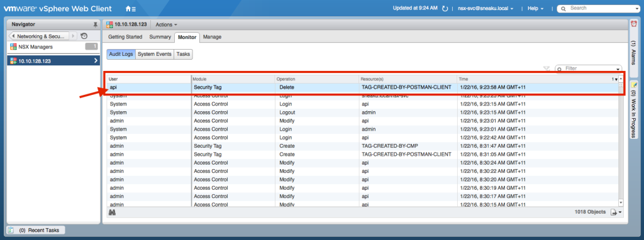Click the Work In Progress note icon
This screenshot has height=240, width=644.
[633, 85]
